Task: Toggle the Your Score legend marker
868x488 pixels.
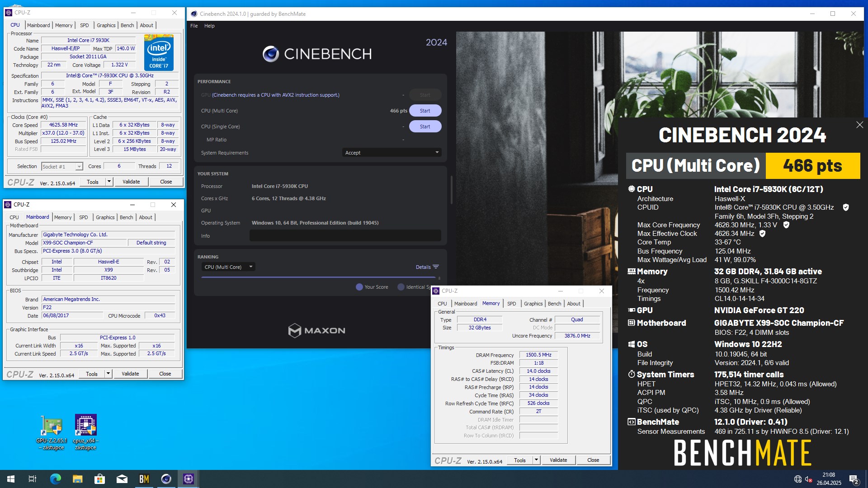Action: [359, 287]
